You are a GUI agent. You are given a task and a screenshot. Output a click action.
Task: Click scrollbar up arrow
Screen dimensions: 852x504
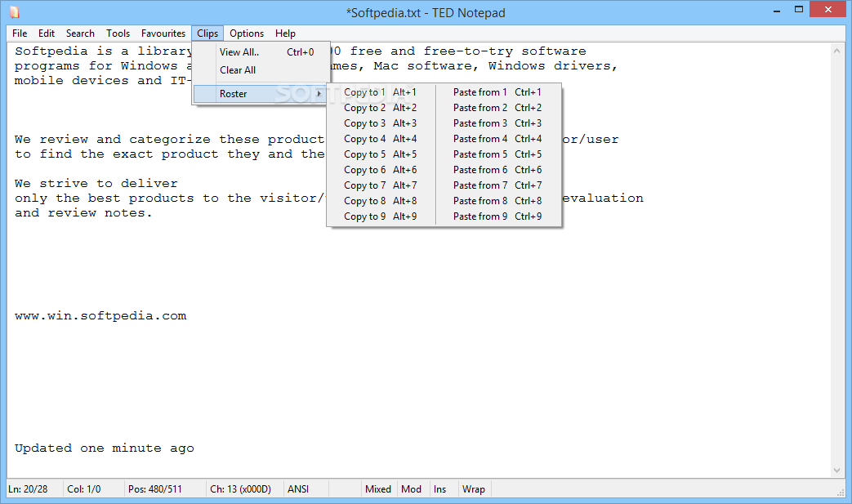pyautogui.click(x=836, y=51)
